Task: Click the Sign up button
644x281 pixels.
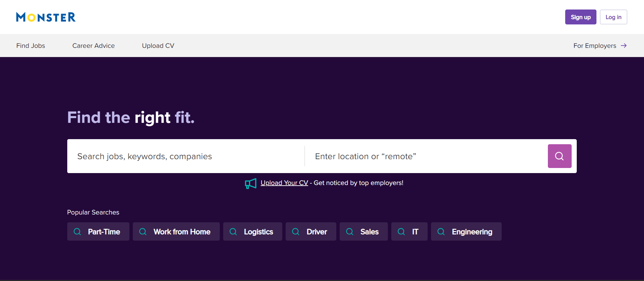Action: (x=580, y=17)
